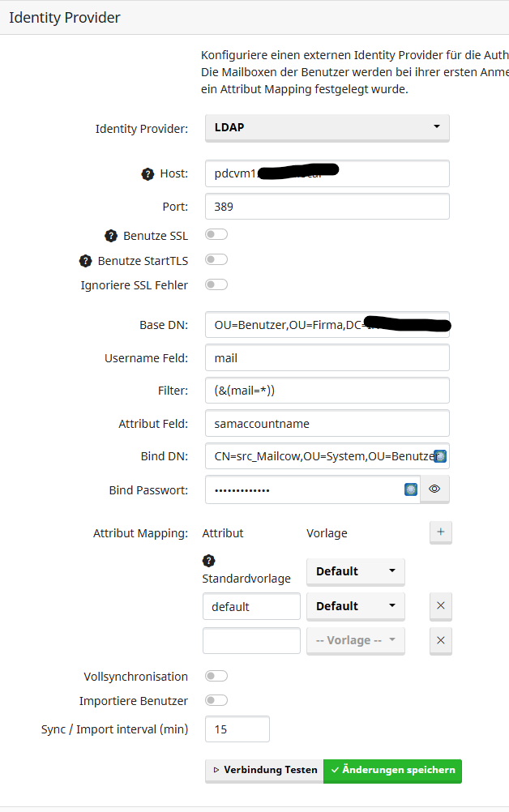The width and height of the screenshot is (509, 812).
Task: Add a new attribute mapping row with plus
Action: [440, 532]
